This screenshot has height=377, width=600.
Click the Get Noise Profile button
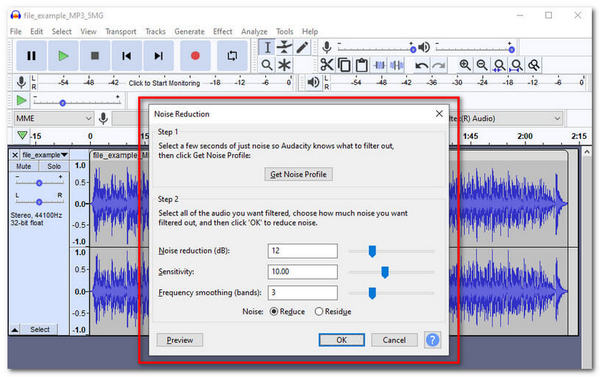point(298,174)
